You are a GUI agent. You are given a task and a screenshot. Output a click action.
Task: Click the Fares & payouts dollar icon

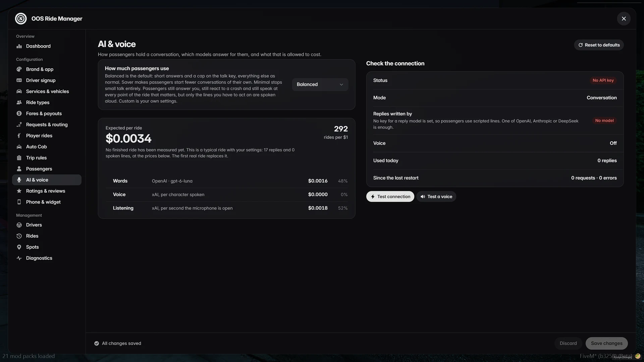[19, 114]
